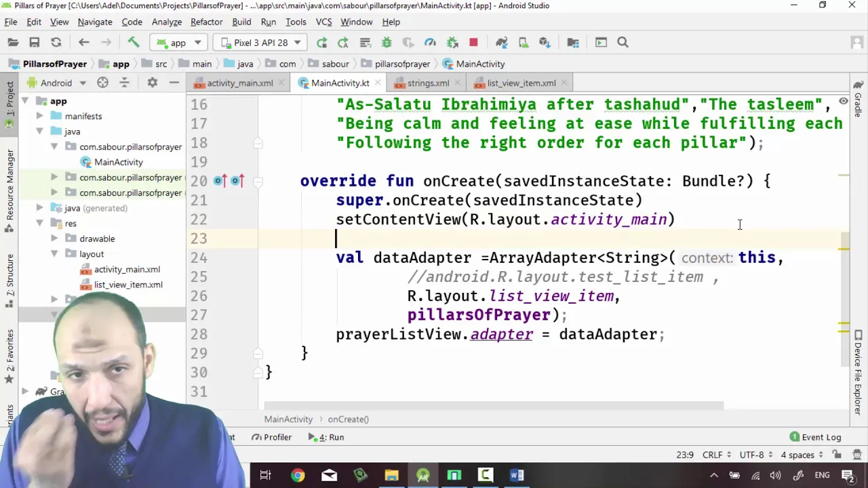
Task: Open Word from the Windows taskbar
Action: [517, 475]
